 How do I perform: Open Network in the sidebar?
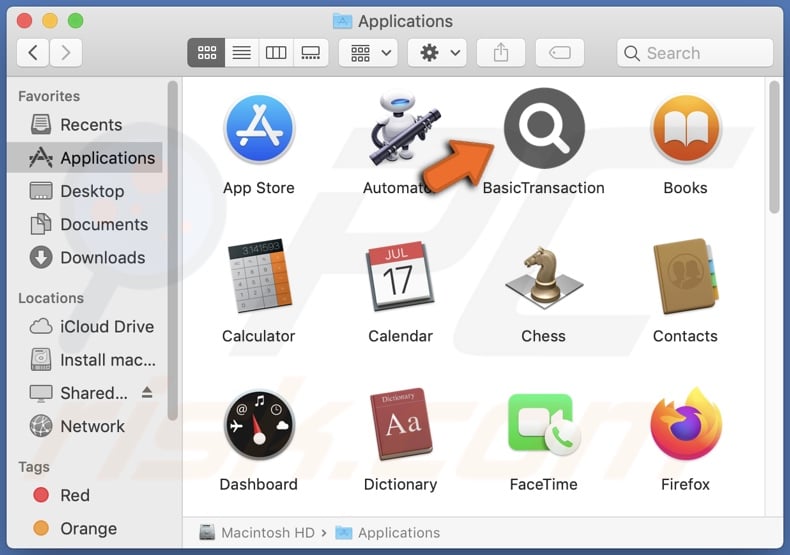[x=85, y=426]
